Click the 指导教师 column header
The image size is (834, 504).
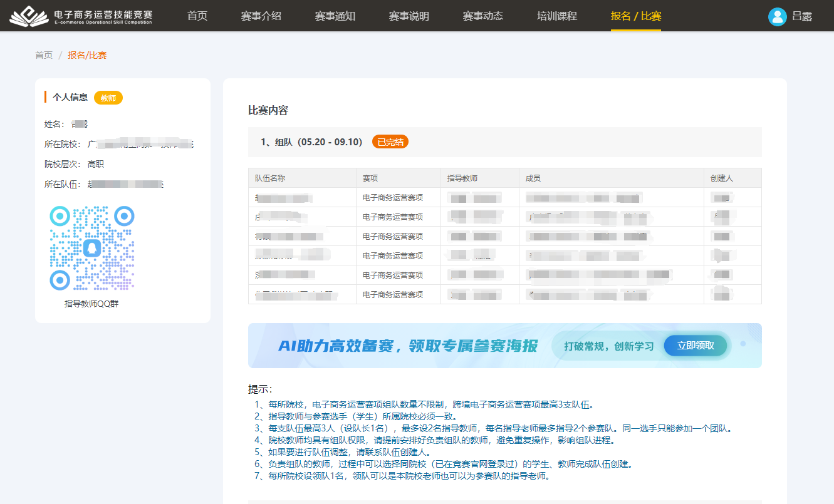[462, 178]
